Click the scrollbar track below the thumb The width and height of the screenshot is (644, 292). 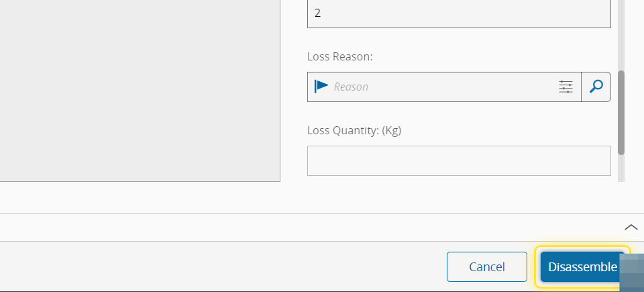click(621, 168)
